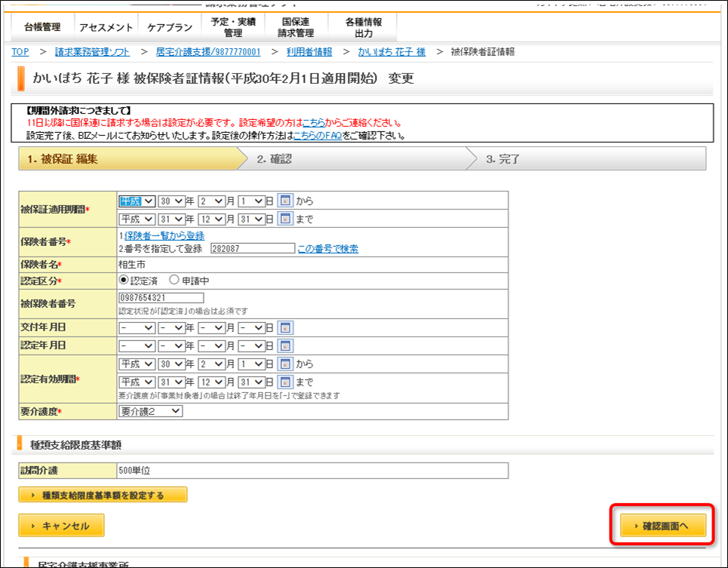
Task: Click the 相生市 insurer name text
Action: pos(132,265)
